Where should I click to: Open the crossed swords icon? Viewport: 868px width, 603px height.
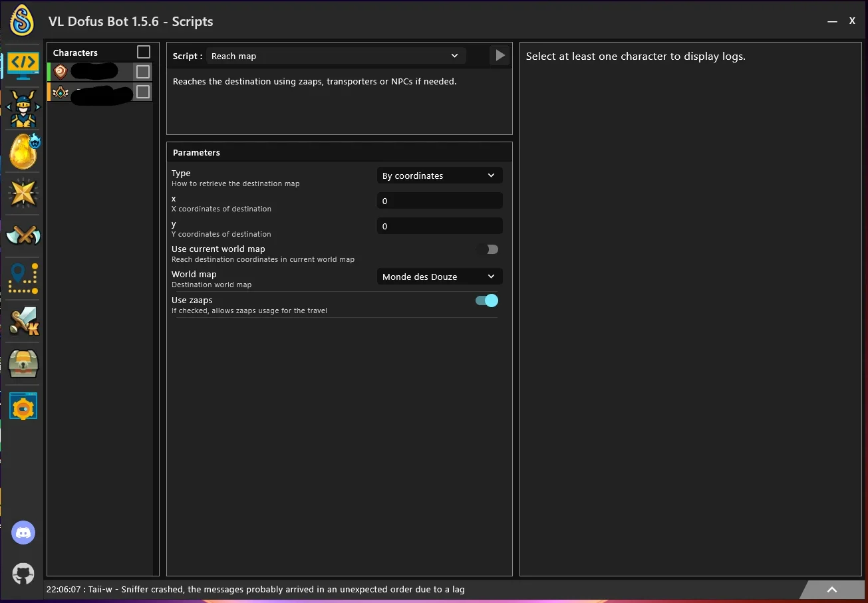(23, 235)
